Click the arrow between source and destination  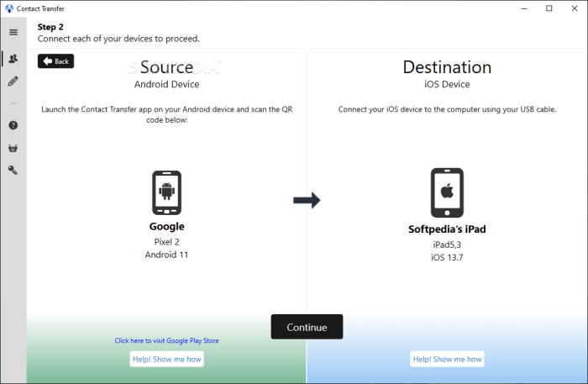[307, 200]
